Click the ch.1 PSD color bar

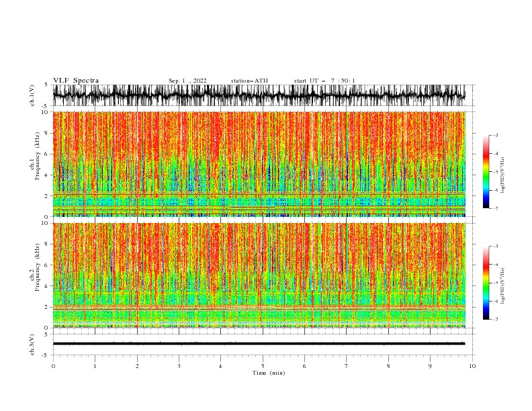click(486, 172)
